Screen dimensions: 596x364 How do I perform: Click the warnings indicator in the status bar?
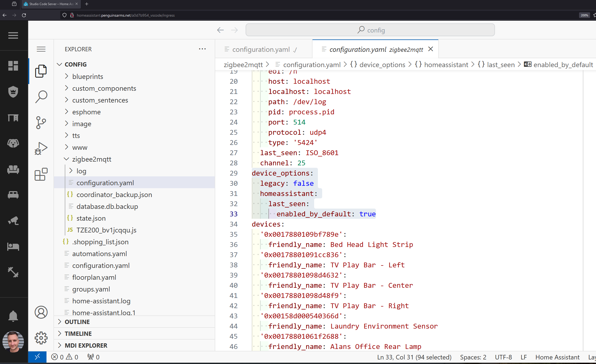tap(73, 357)
